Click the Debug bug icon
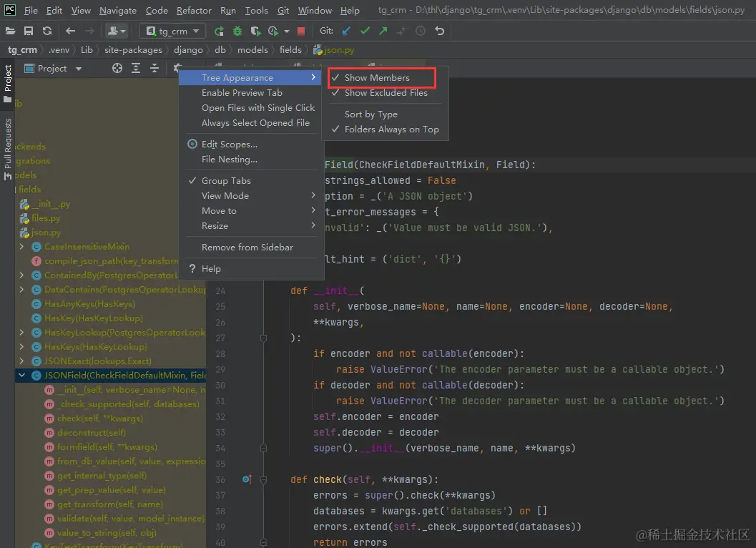This screenshot has height=548, width=756. click(237, 31)
